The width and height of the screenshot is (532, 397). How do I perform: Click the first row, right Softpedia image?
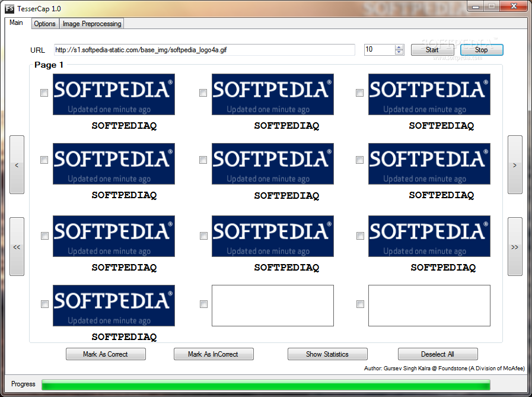click(x=429, y=94)
